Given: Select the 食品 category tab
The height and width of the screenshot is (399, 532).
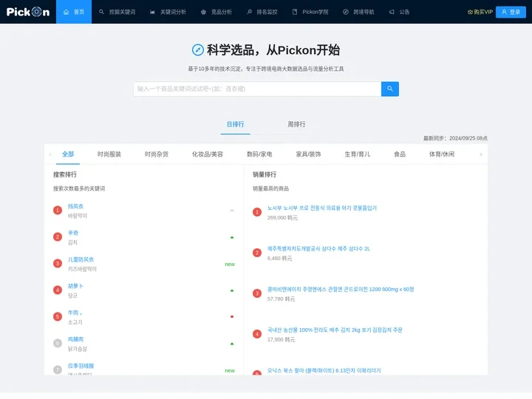Looking at the screenshot, I should pos(400,154).
